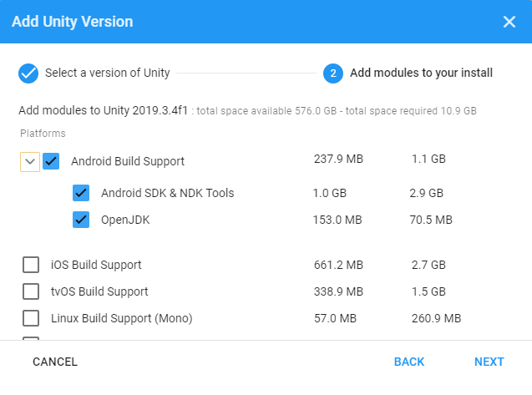The height and width of the screenshot is (395, 532).
Task: Enable the iOS Build Support checkbox
Action: [31, 265]
